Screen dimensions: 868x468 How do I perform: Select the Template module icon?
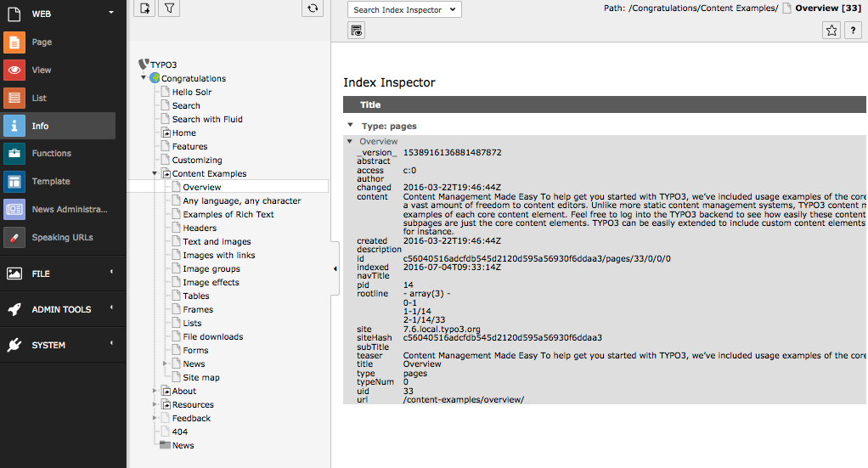pyautogui.click(x=14, y=182)
